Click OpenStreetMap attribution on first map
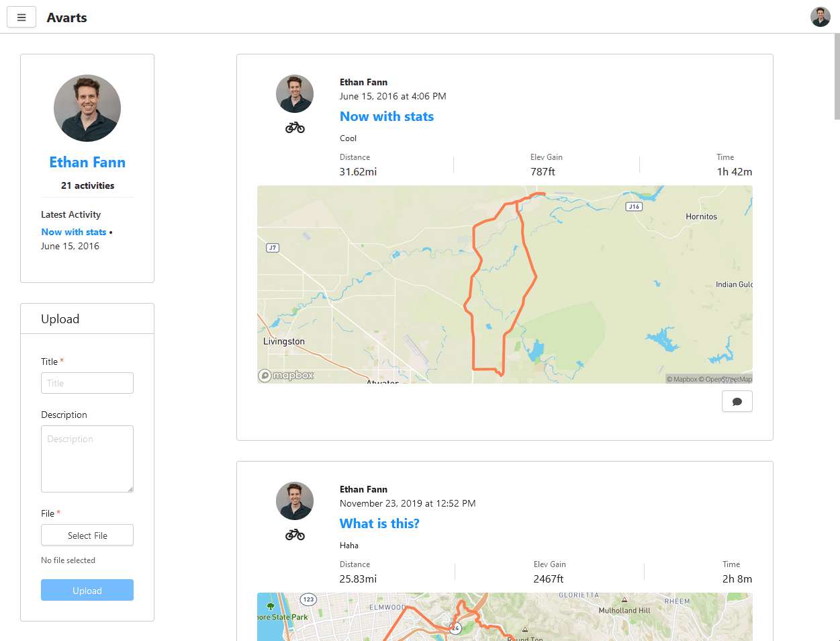 [x=729, y=379]
